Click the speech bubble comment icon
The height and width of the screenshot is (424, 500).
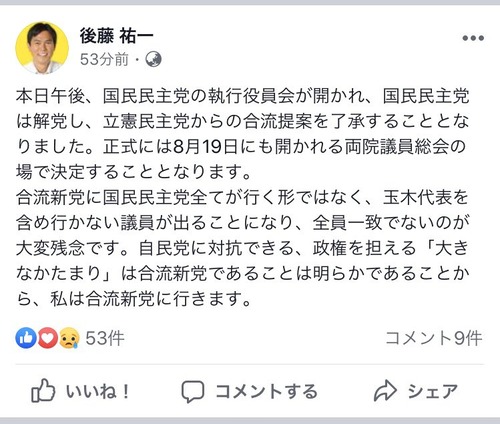(x=193, y=391)
